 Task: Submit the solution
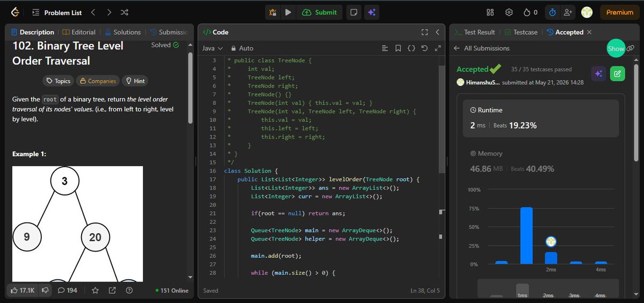tap(319, 12)
